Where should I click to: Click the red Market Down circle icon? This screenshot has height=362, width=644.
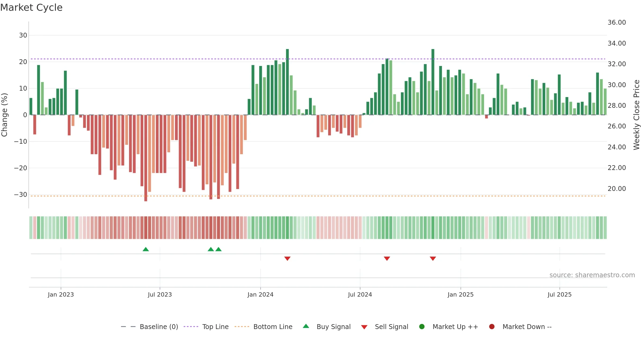point(492,327)
